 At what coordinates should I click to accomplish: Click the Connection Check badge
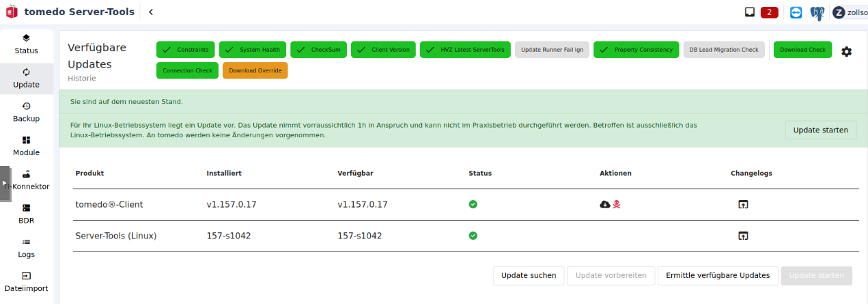(x=187, y=70)
